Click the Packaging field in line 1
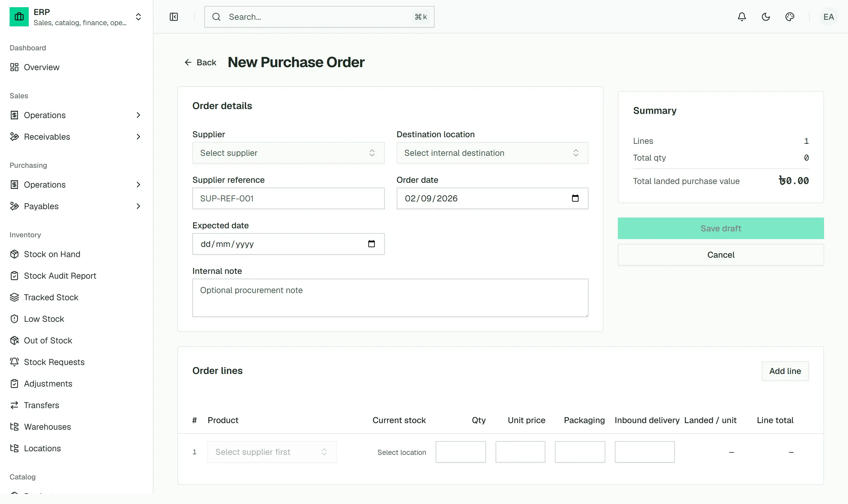This screenshot has height=504, width=848. 580,452
